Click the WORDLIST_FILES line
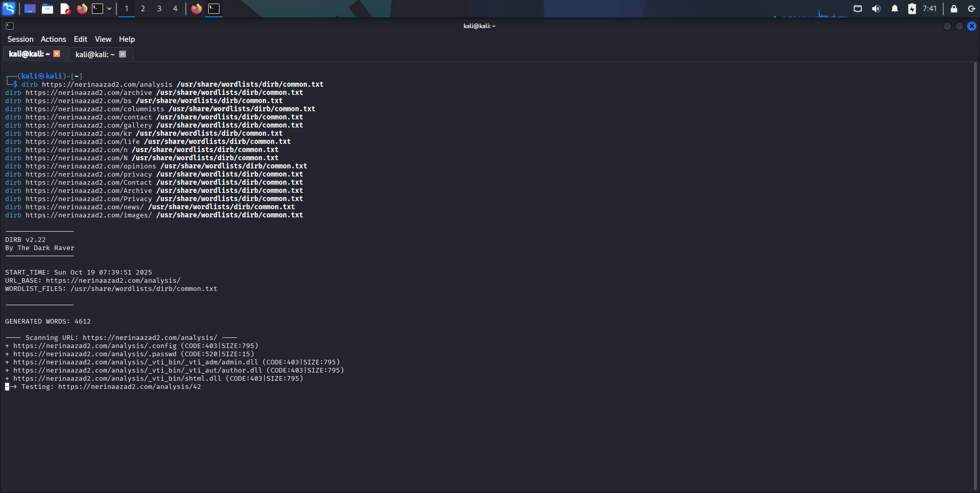This screenshot has width=980, height=493. (111, 289)
